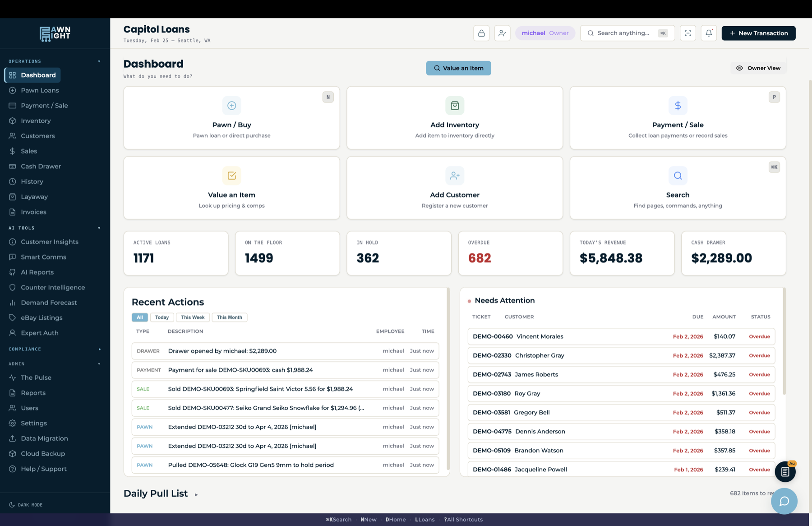Switch to the This Week filter tab
Image resolution: width=812 pixels, height=526 pixels.
[193, 317]
